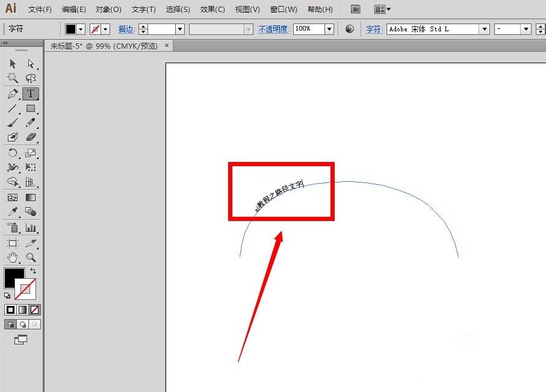The width and height of the screenshot is (546, 392).
Task: Change screen mode at toolbox bottom
Action: pos(20,340)
